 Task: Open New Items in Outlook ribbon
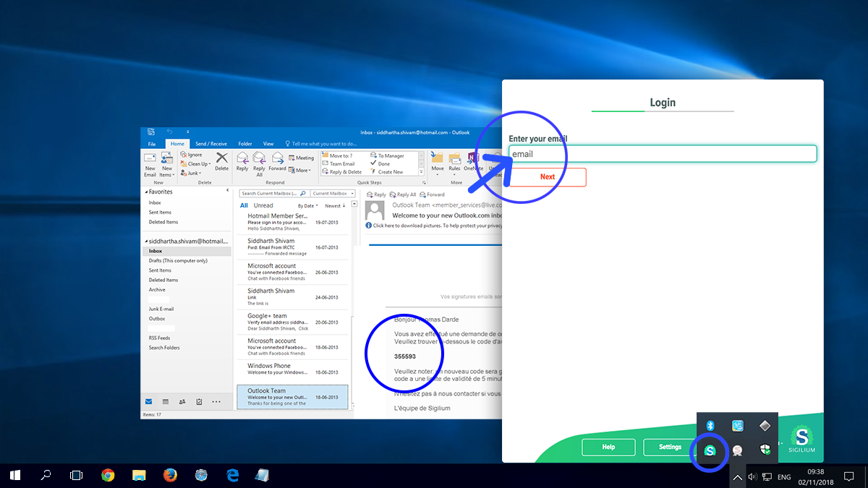tap(166, 164)
